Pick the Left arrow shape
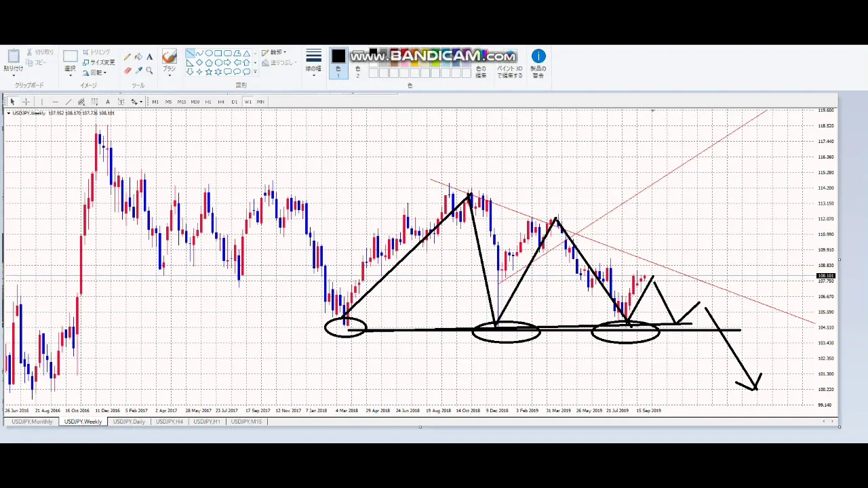This screenshot has height=488, width=868. point(237,62)
